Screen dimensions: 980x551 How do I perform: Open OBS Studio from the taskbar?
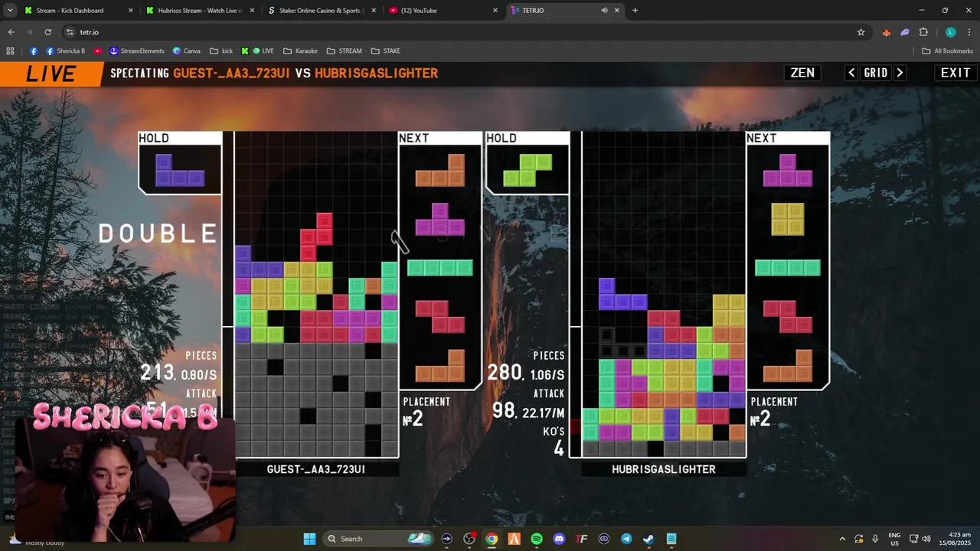[x=469, y=539]
